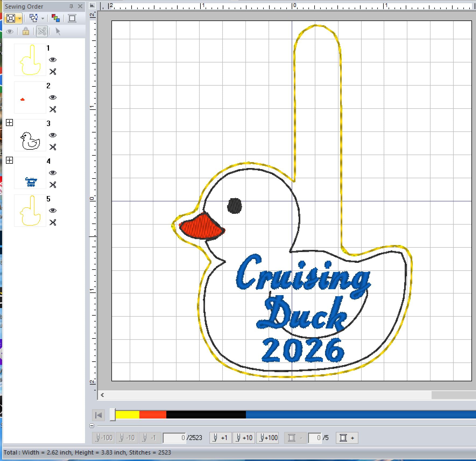This screenshot has height=461, width=476.
Task: Delete item 2 using its X button
Action: point(53,110)
